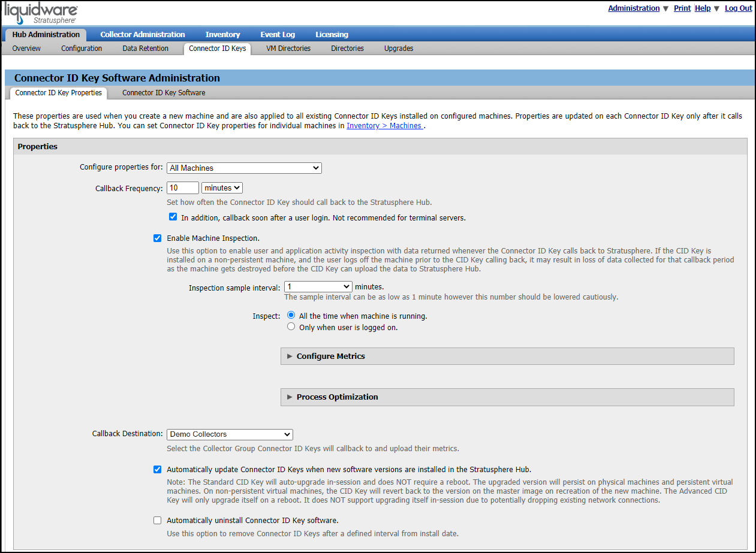
Task: Select Only when user is logged on
Action: tap(291, 327)
